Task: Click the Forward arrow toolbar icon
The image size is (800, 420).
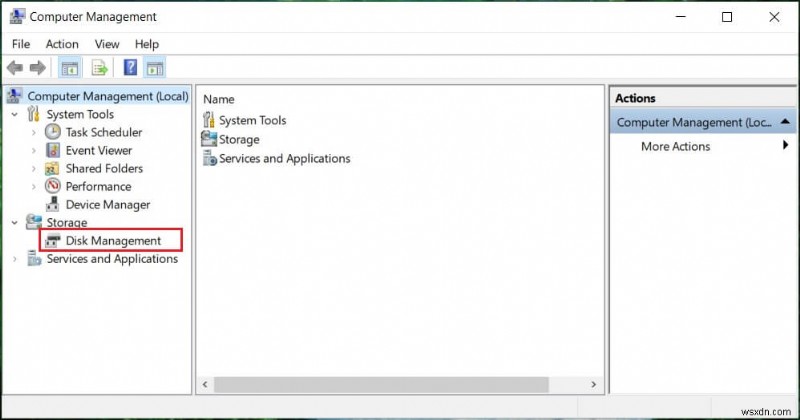Action: coord(38,67)
